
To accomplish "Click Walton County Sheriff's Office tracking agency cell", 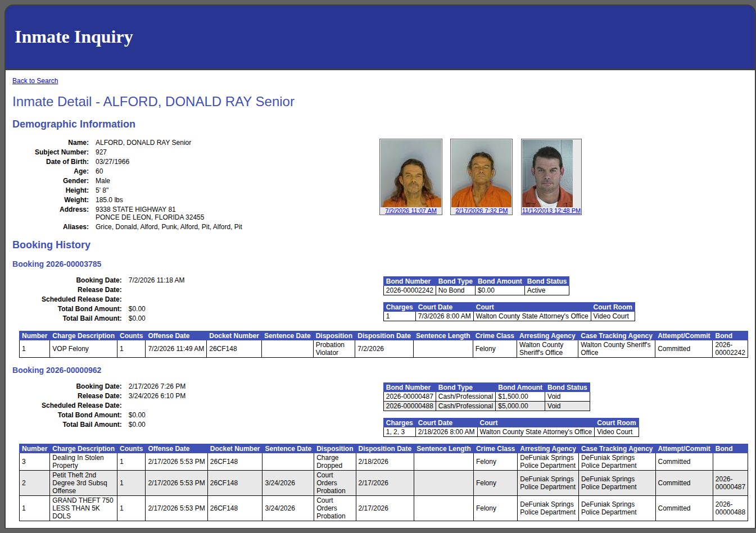I will point(617,349).
